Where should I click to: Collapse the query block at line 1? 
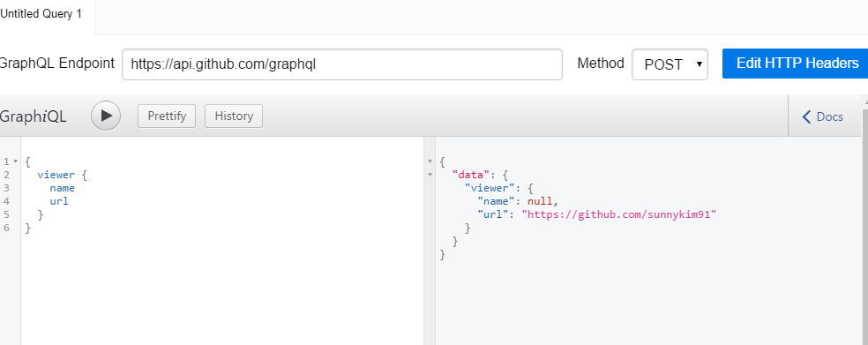[16, 161]
